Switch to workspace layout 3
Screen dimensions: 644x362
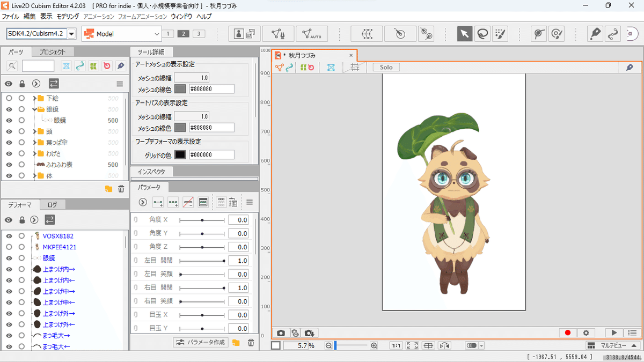tap(199, 34)
